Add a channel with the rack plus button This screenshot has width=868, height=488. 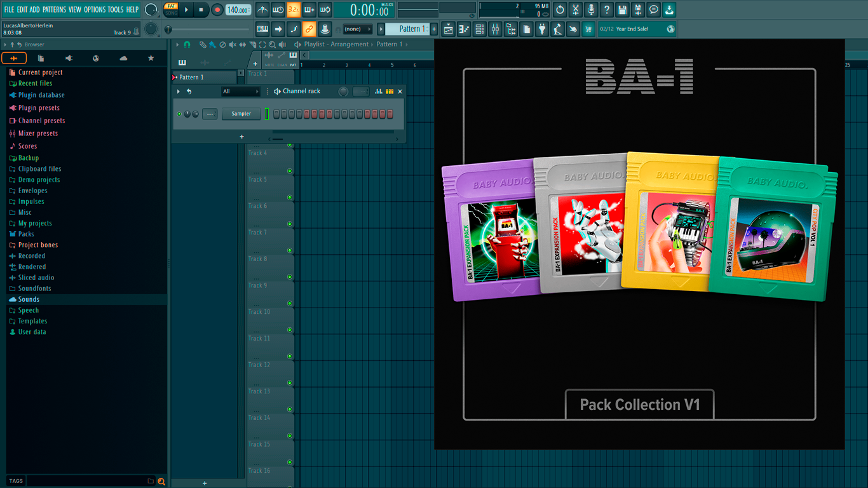click(241, 137)
